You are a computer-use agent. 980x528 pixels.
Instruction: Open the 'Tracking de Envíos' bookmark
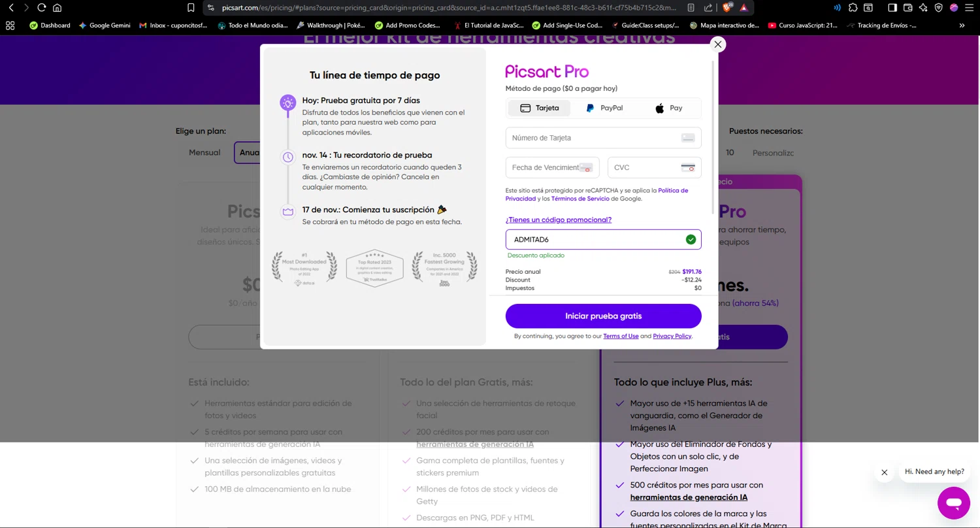[x=881, y=25]
